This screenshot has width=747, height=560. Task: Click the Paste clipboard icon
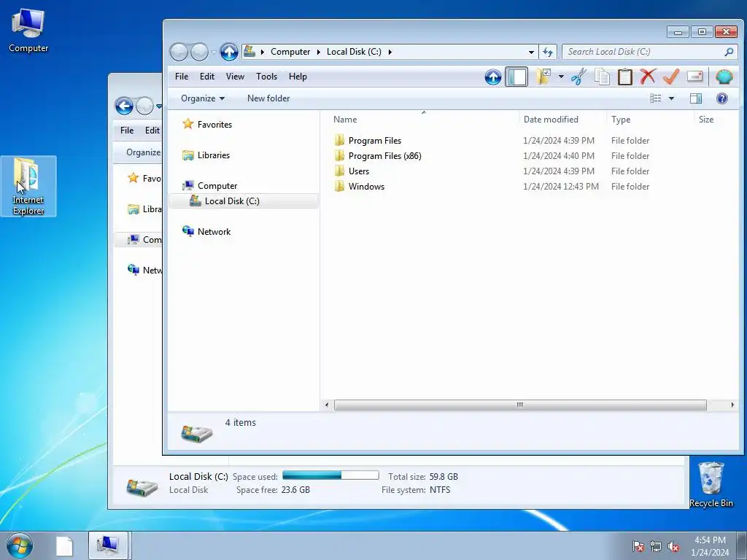[624, 77]
